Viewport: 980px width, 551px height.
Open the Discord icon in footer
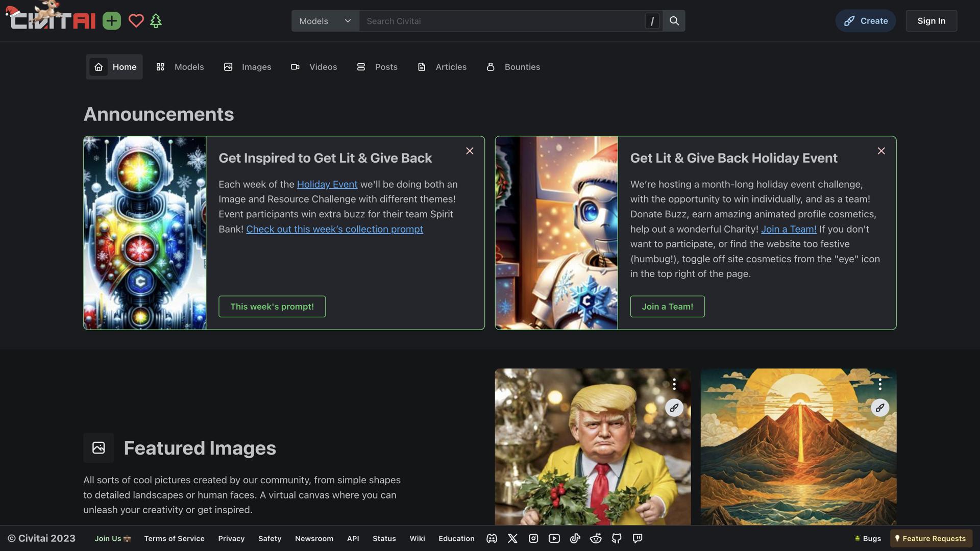coord(492,538)
